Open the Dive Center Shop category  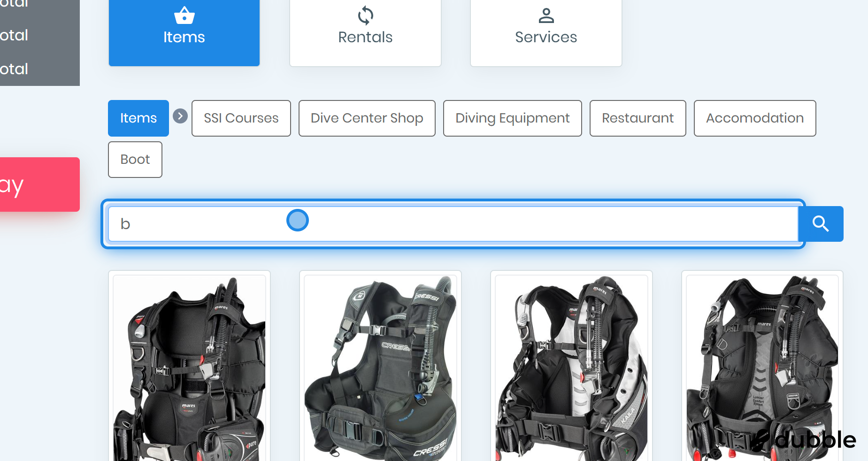(x=367, y=118)
